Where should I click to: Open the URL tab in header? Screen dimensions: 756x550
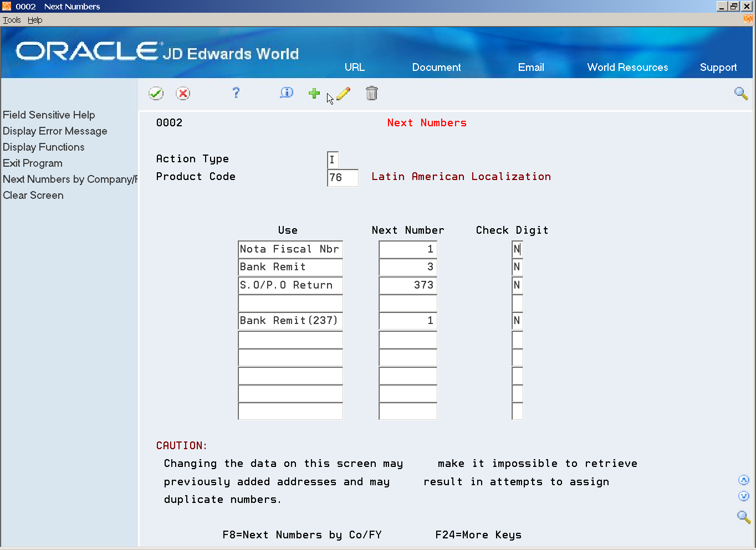355,67
